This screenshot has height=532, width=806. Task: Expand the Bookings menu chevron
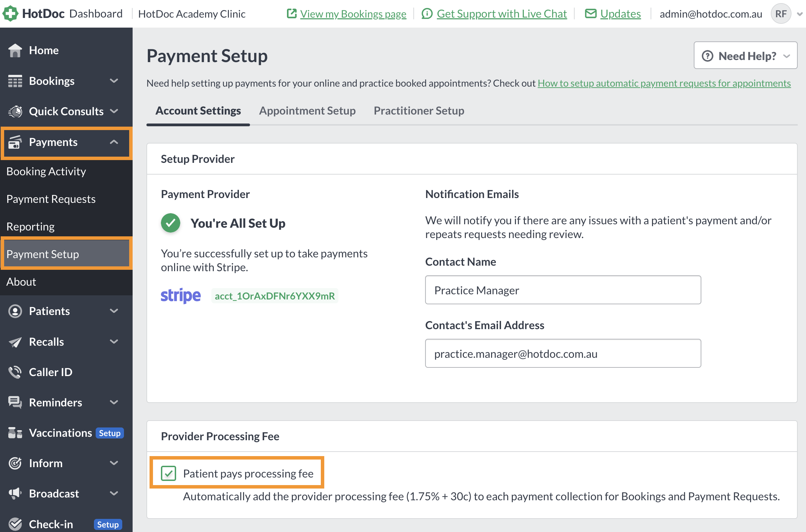114,81
